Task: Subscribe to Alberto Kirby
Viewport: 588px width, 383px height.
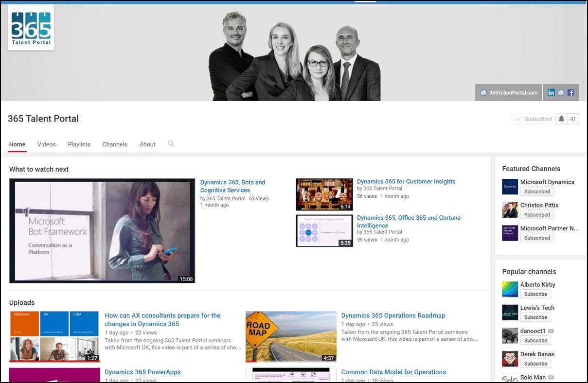Action: (x=535, y=294)
